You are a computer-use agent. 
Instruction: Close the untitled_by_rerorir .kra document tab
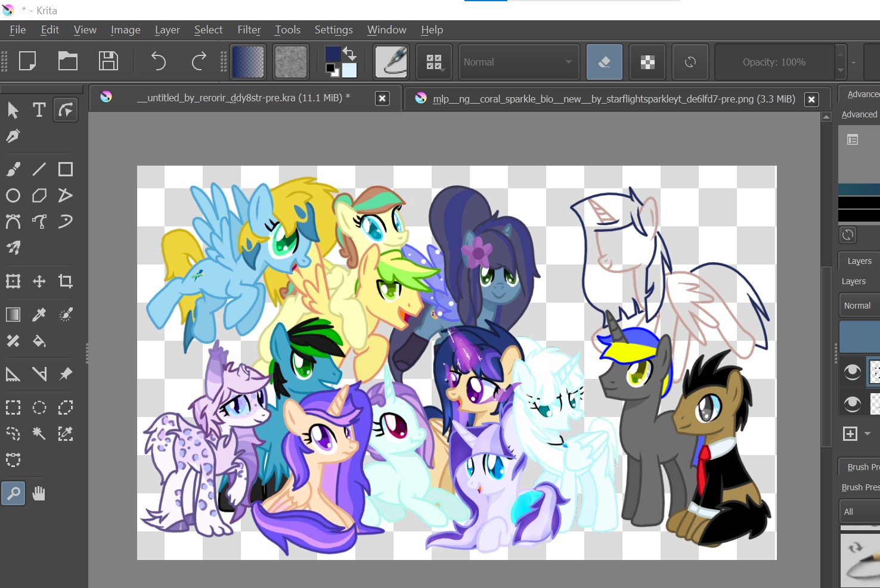382,98
